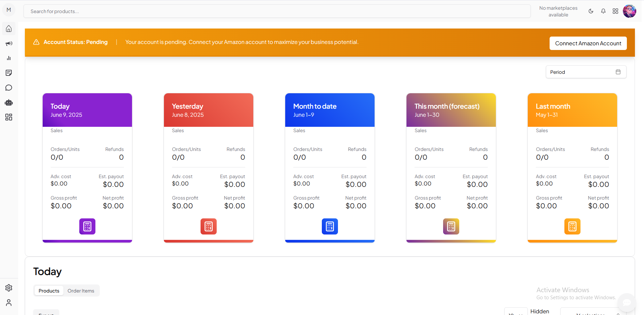Screen dimensions: 644x315
Task: Open the Home dashboard icon
Action: tap(9, 29)
